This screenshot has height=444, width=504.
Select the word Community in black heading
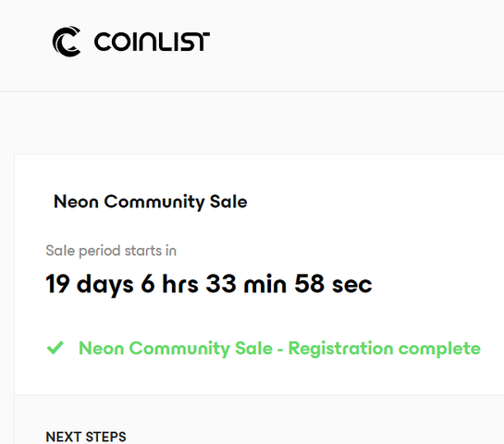[154, 203]
